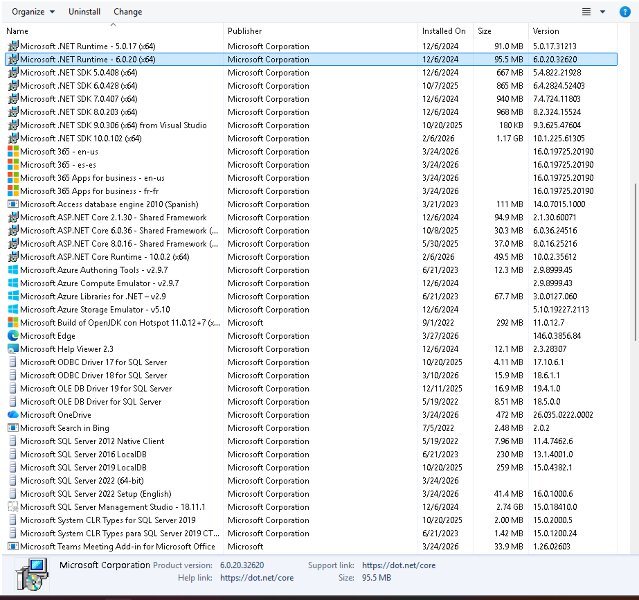Click the Microsoft .NET Runtime 6.0.20 icon
Screen dimensions: 639x600
coord(13,59)
